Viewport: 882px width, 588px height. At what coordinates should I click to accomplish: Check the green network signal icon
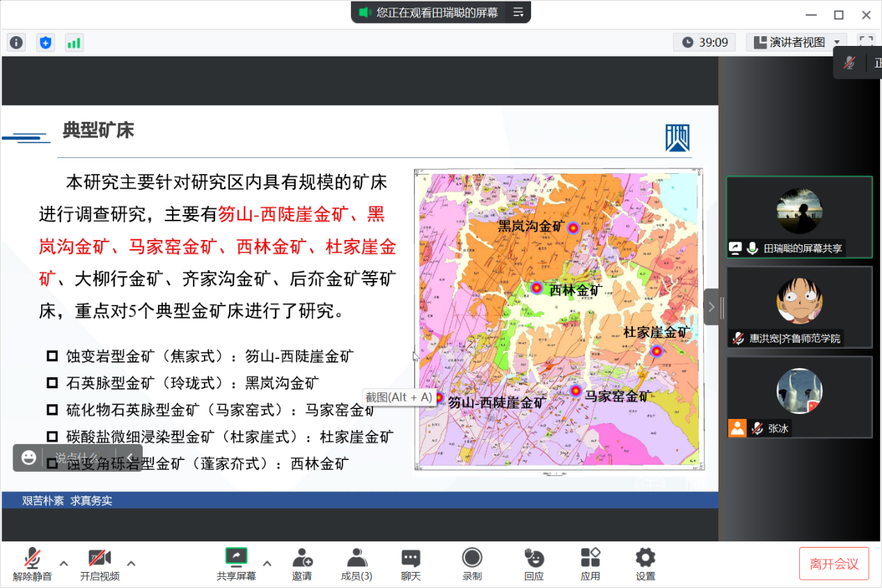click(74, 42)
